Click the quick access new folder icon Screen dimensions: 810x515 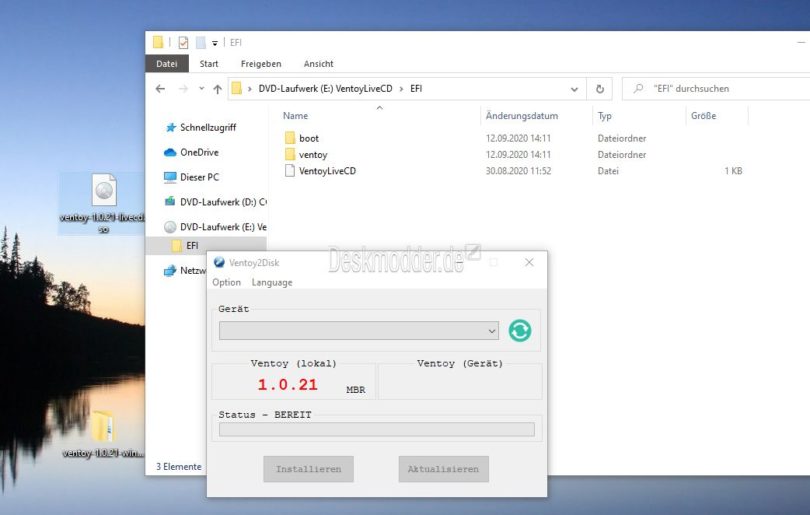(x=201, y=42)
